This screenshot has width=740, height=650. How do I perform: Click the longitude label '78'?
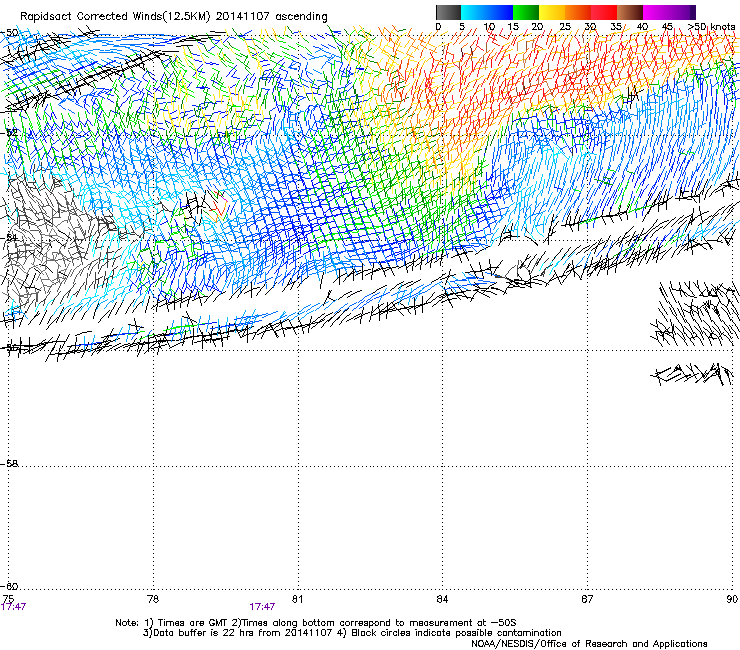(x=153, y=599)
